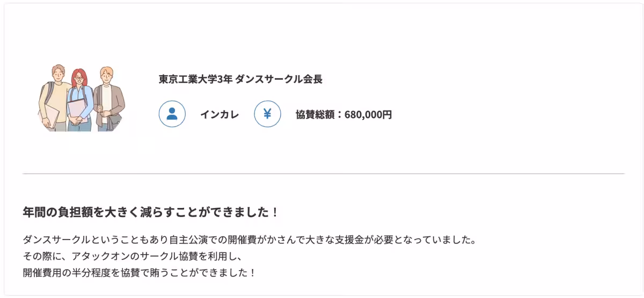The image size is (644, 298).
Task: Click the インカレ label
Action: [x=219, y=114]
